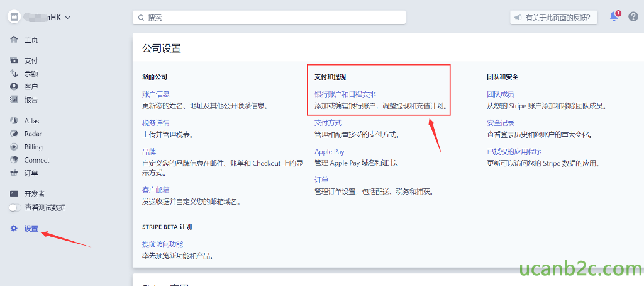Click the balance arrows icon beside 余额

coord(14,74)
